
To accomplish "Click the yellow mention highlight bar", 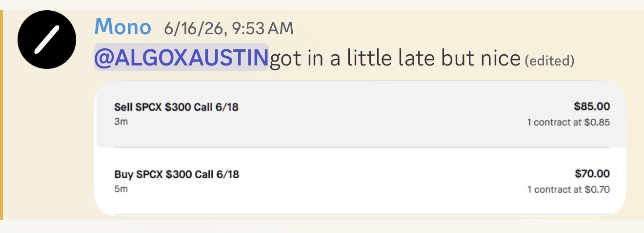I will 1,115.
